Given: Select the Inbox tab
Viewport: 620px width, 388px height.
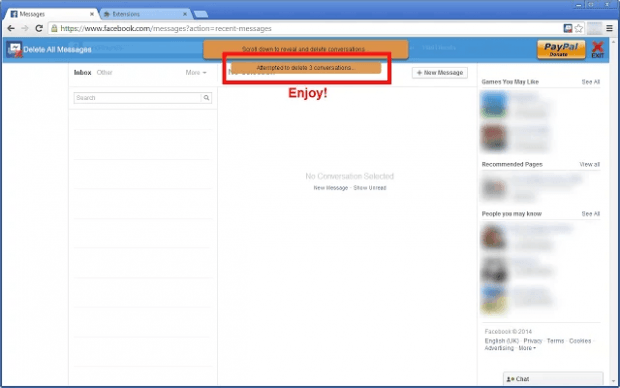Looking at the screenshot, I should [x=83, y=72].
